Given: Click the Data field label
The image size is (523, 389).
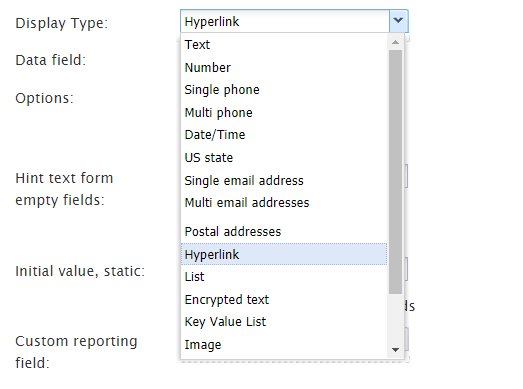Looking at the screenshot, I should point(51,60).
